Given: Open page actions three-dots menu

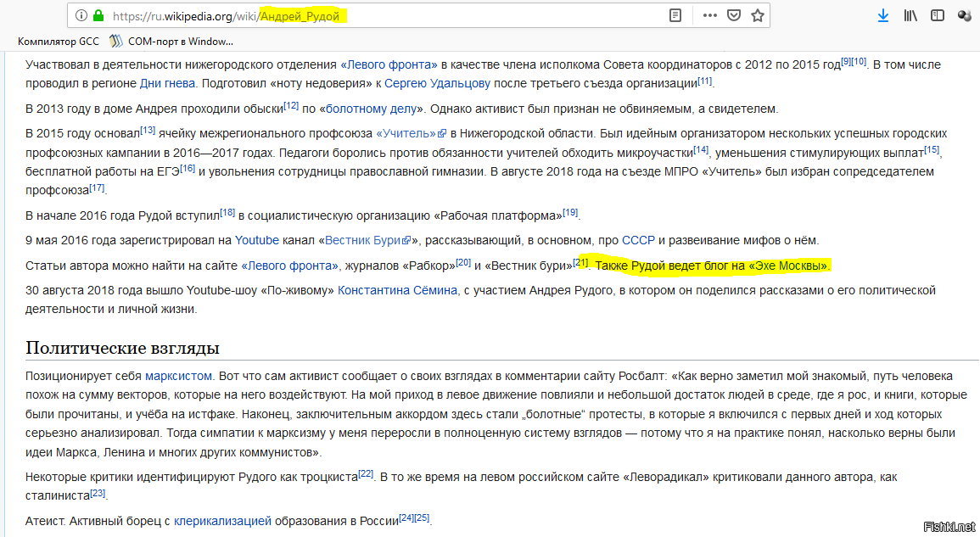Looking at the screenshot, I should point(710,15).
